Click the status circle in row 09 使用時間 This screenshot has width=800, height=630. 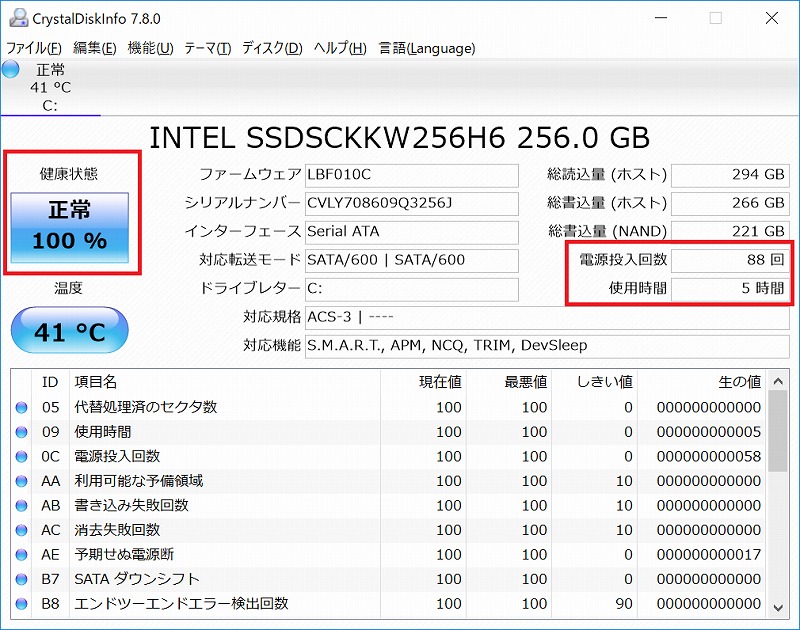coord(21,432)
